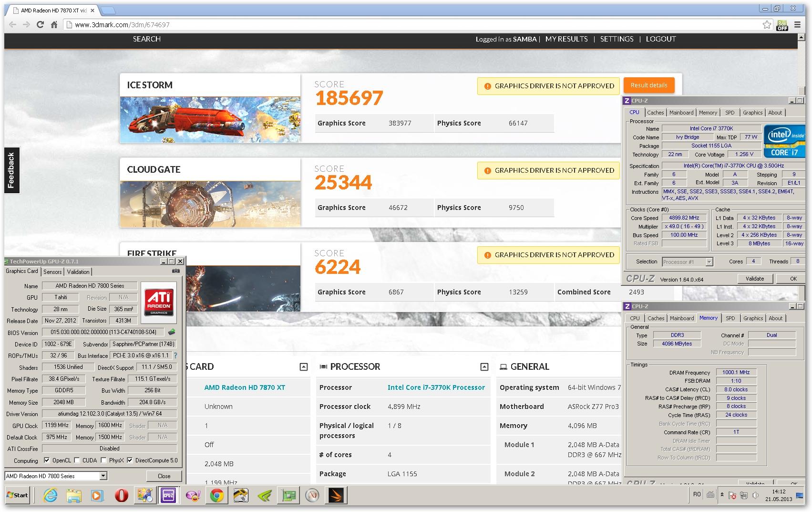
Task: Go to the Chrome home page
Action: pos(54,24)
